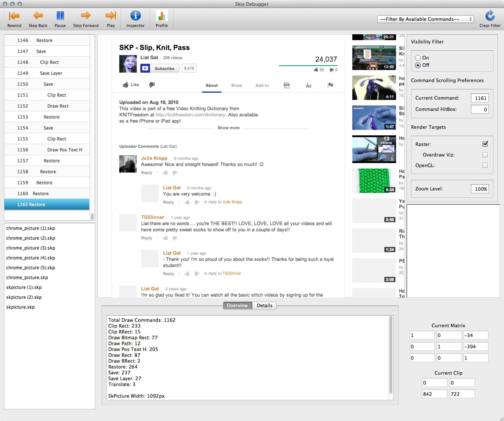The image size is (504, 421).
Task: Start playback with the Play icon
Action: tap(111, 16)
